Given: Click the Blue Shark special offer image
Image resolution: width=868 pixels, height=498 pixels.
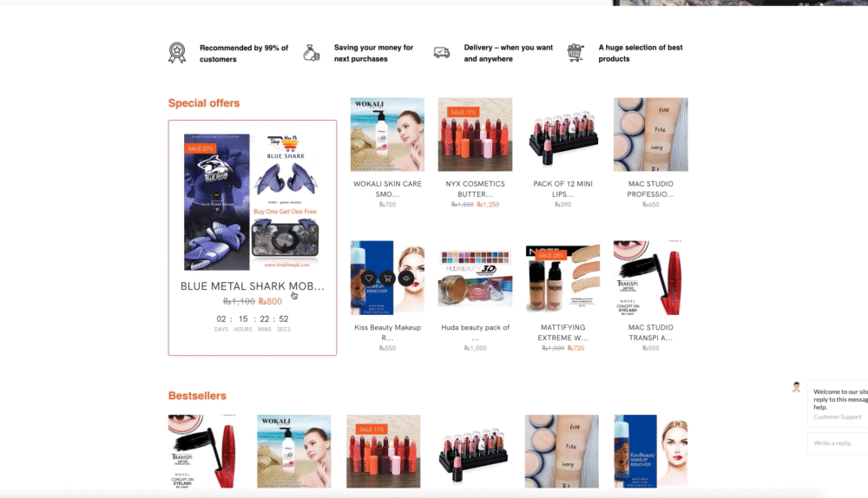Looking at the screenshot, I should [x=253, y=201].
